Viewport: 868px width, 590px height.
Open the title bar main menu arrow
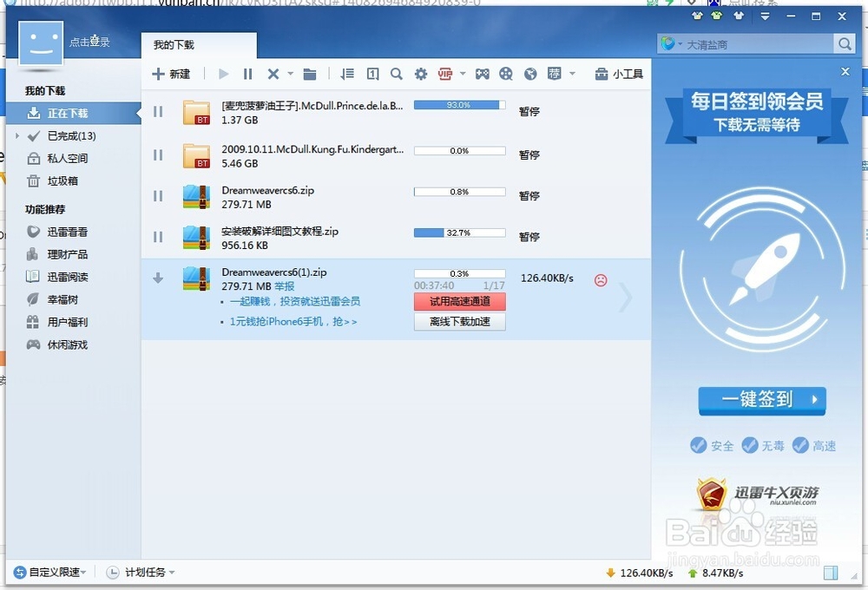pyautogui.click(x=765, y=16)
